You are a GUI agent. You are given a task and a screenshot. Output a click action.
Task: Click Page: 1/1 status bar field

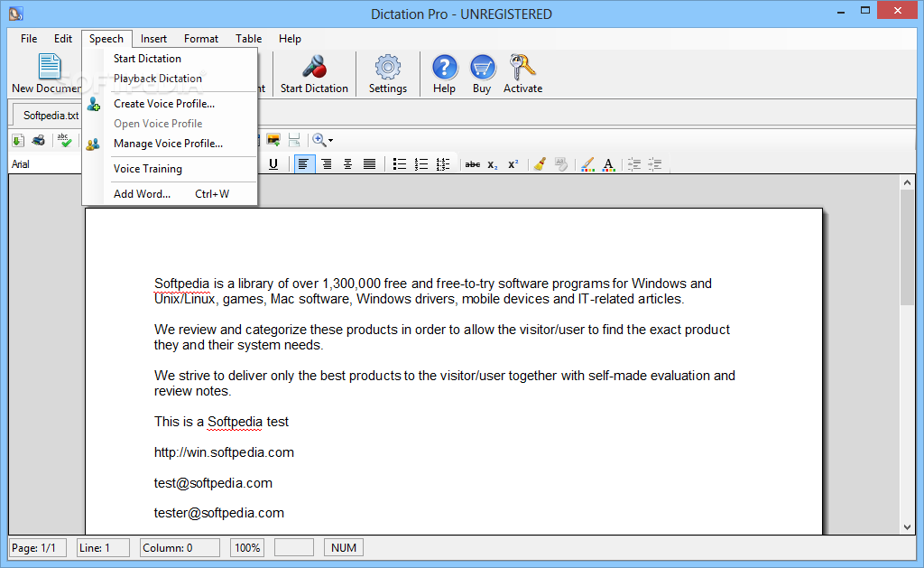38,548
